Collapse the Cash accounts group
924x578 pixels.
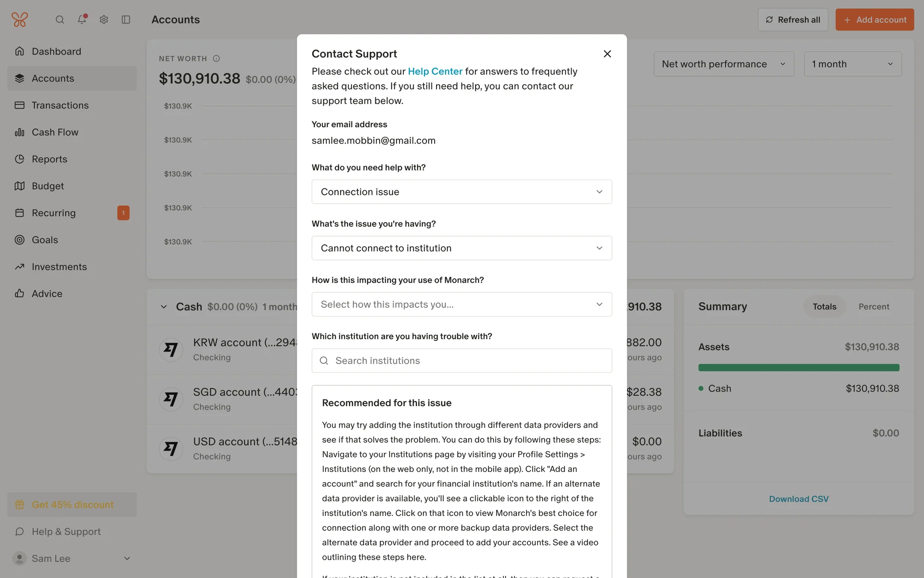tap(164, 307)
